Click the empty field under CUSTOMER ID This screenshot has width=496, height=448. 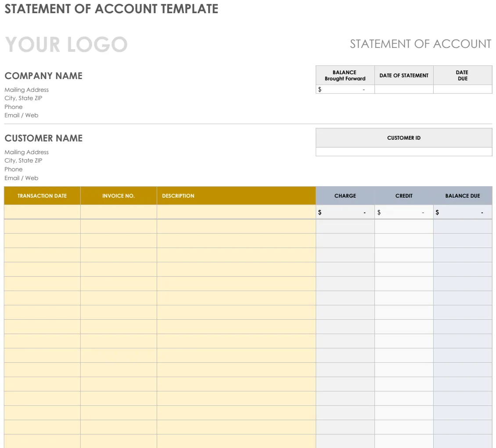tap(404, 152)
